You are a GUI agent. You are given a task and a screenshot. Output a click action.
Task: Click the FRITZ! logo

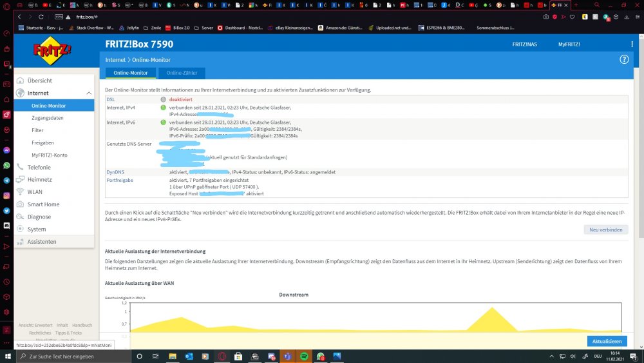tap(52, 50)
